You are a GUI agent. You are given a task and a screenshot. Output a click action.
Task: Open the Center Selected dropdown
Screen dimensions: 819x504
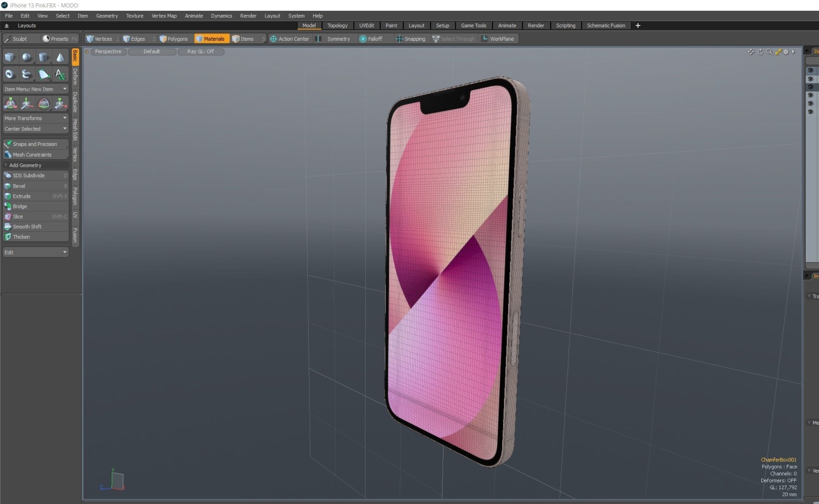coord(35,129)
